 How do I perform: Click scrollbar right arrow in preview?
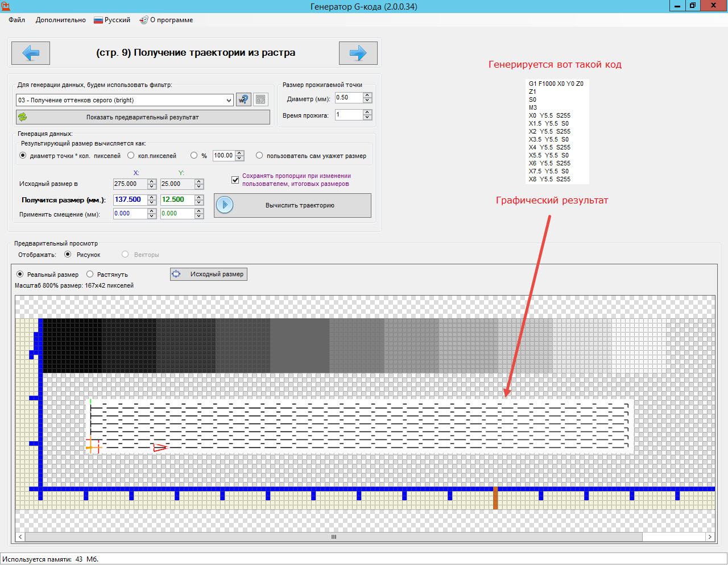pos(710,537)
